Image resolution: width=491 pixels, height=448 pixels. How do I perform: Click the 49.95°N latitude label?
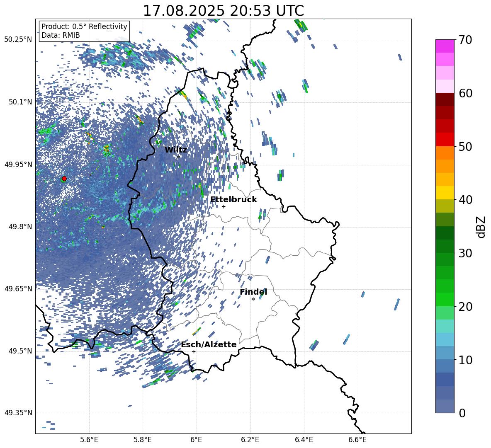tap(18, 164)
